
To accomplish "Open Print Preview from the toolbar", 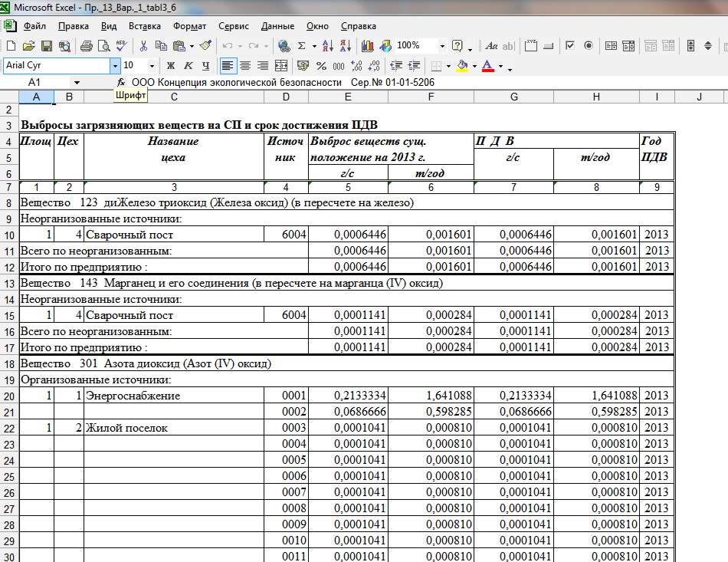I will pyautogui.click(x=103, y=46).
